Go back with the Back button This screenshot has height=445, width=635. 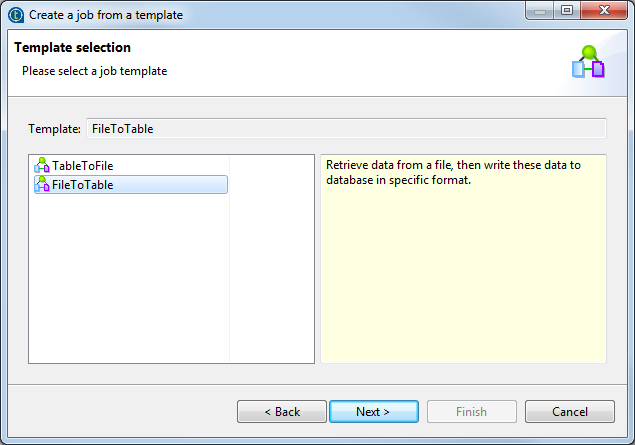(282, 411)
